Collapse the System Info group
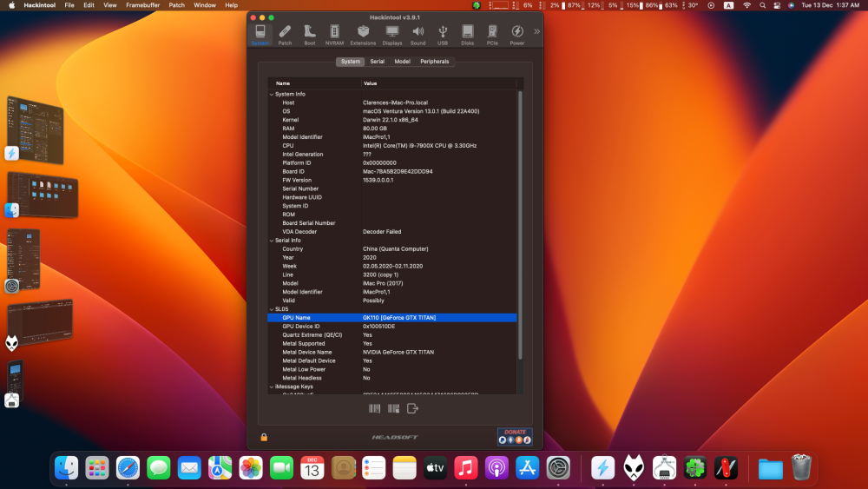The width and height of the screenshot is (868, 489). (x=271, y=94)
